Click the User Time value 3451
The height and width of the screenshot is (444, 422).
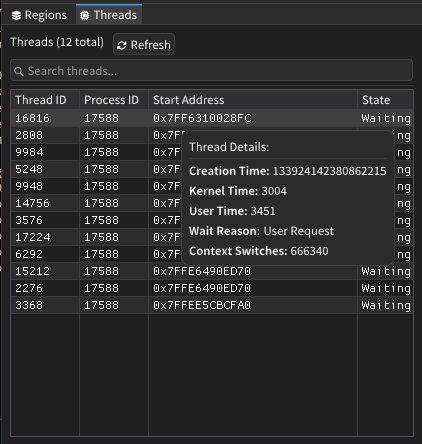point(263,211)
